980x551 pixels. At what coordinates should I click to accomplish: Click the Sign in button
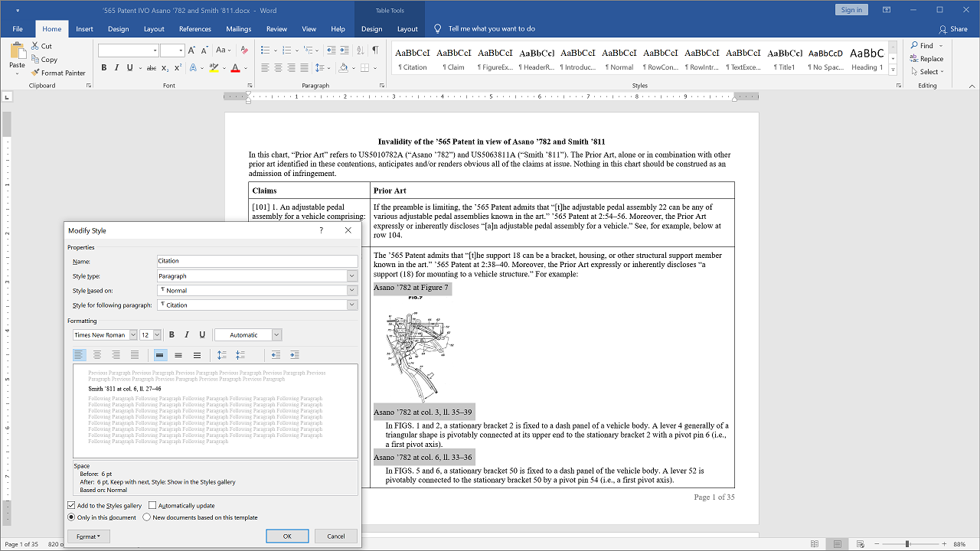coord(851,10)
